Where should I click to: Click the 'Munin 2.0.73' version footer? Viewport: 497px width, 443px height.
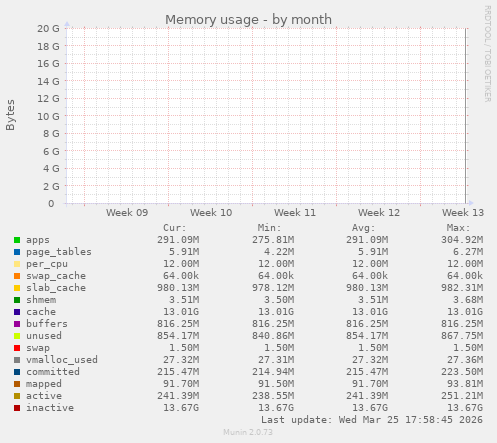(x=248, y=432)
